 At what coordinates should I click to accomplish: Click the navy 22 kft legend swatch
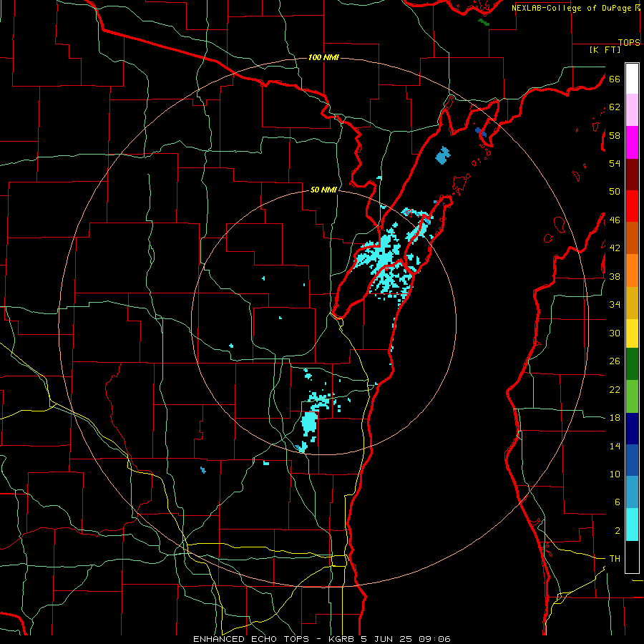[x=632, y=429]
